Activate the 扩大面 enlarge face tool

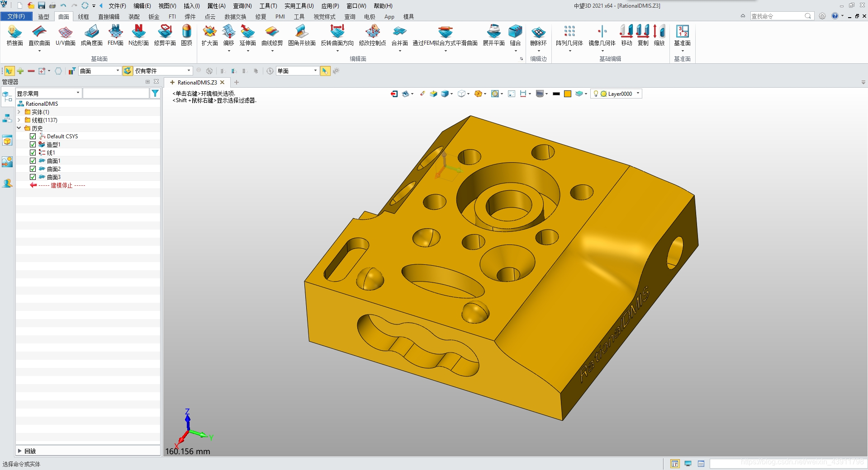coord(209,35)
